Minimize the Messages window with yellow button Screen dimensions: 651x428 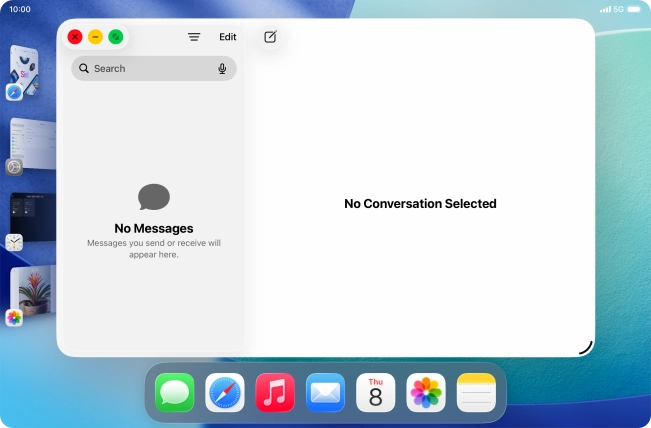(x=95, y=37)
